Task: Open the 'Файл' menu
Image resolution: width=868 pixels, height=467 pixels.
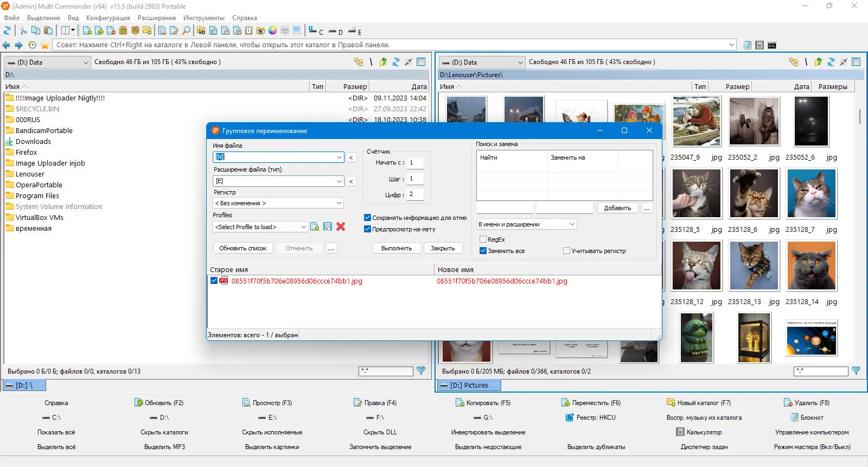Action: pyautogui.click(x=12, y=18)
